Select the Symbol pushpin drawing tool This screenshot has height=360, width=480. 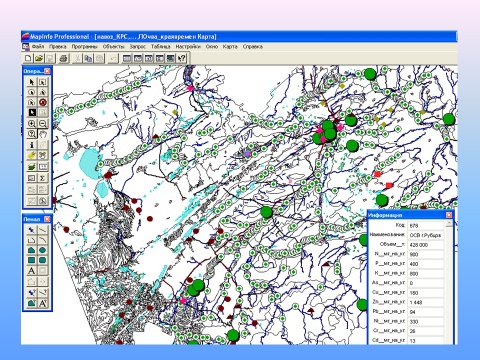tap(32, 229)
